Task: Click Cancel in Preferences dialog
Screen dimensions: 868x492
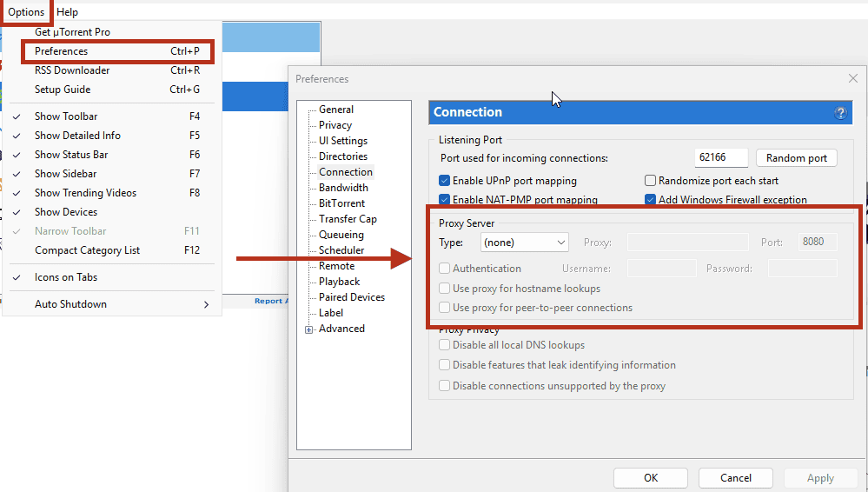Action: pos(735,477)
